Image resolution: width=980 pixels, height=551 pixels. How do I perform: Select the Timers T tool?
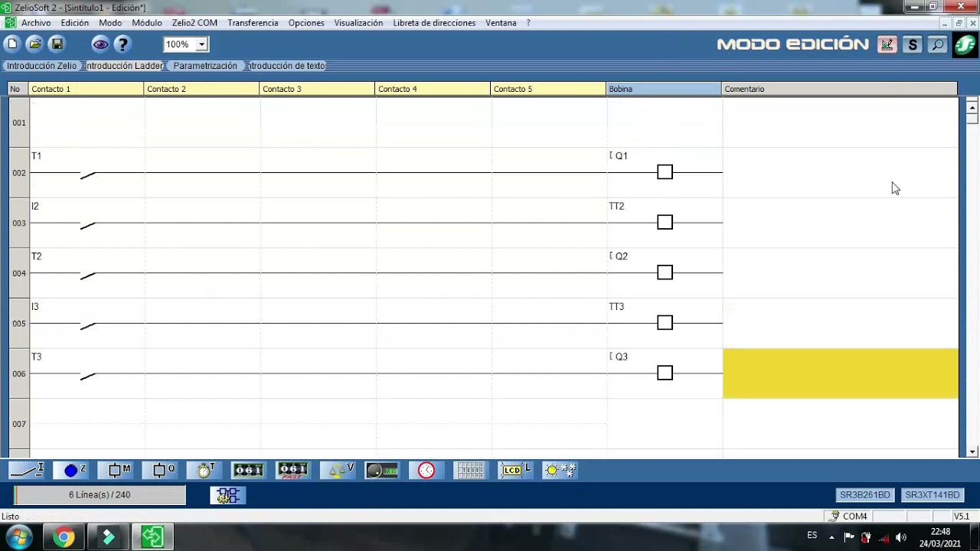pyautogui.click(x=206, y=470)
